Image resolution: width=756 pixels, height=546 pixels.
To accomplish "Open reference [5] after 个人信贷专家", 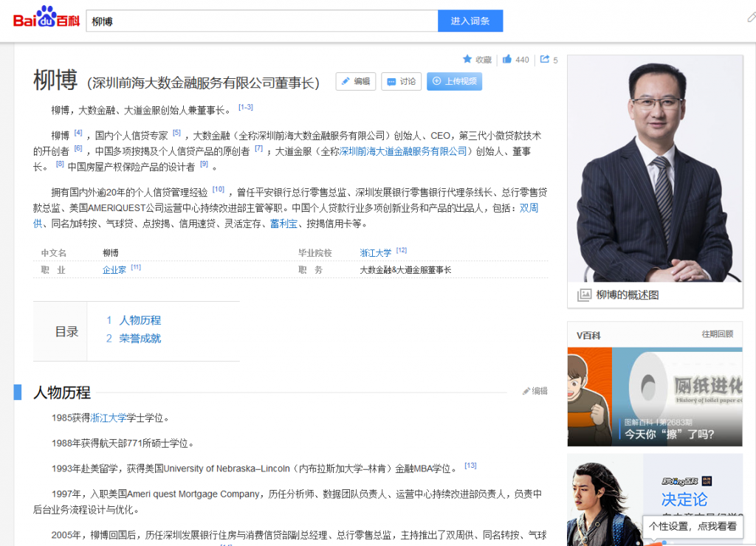I will pyautogui.click(x=176, y=132).
